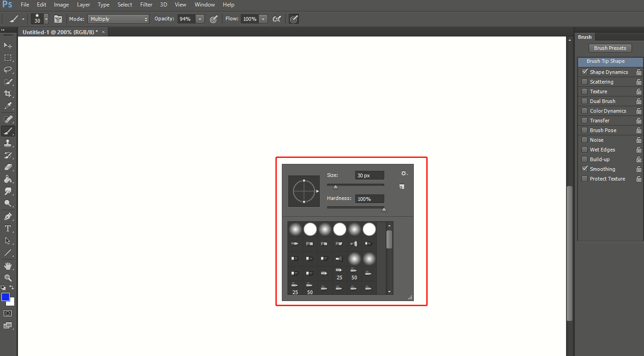Select the Move tool

tap(8, 45)
